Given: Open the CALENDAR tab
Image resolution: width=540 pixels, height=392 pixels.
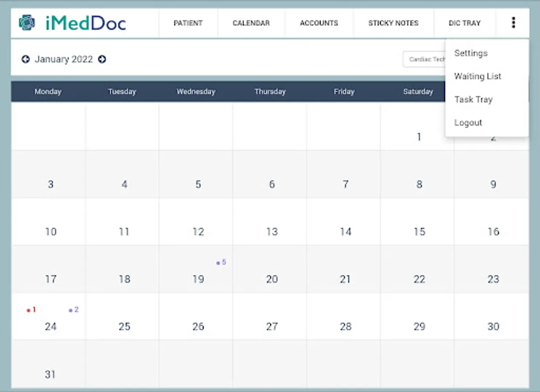Looking at the screenshot, I should [251, 23].
